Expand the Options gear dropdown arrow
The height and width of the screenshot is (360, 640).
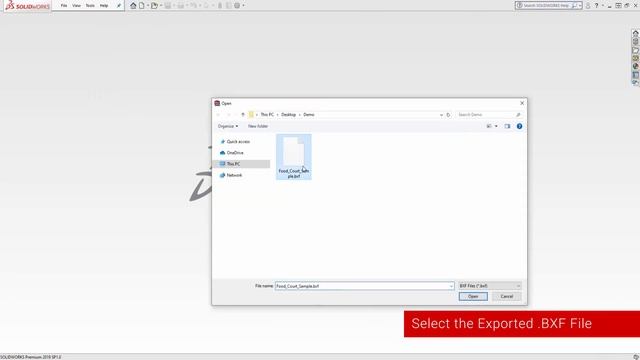pos(244,6)
